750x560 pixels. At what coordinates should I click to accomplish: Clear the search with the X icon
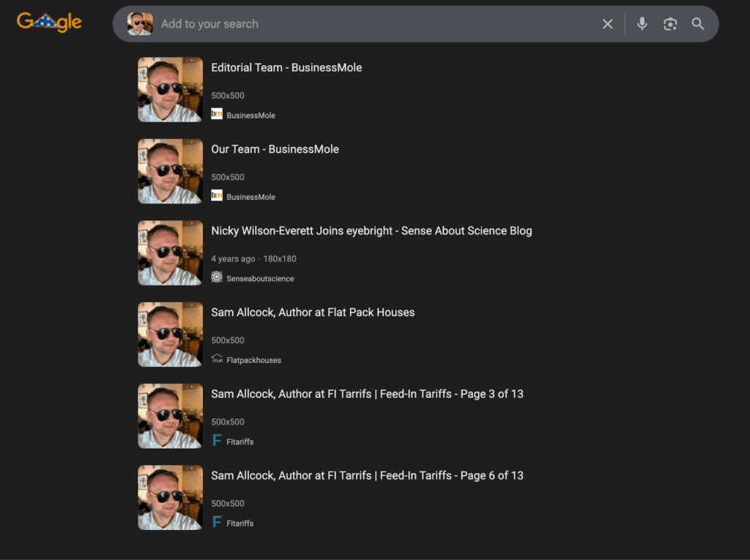[x=607, y=24]
